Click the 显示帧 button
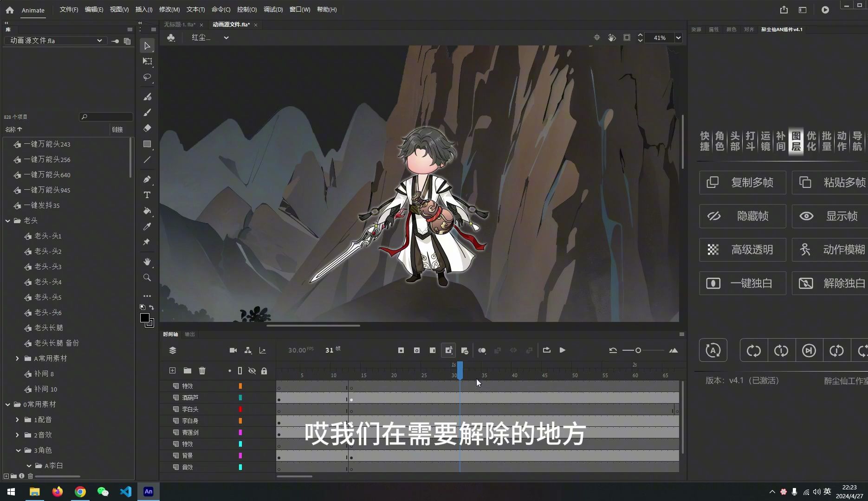The height and width of the screenshot is (501, 868). click(x=830, y=216)
